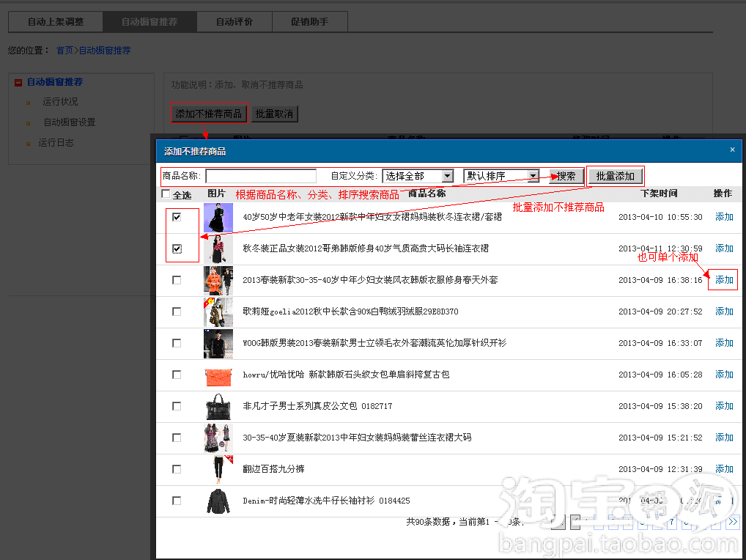746x560 pixels.
Task: Click thumbnail of 秋冬装正品女装2012 product
Action: [x=218, y=248]
